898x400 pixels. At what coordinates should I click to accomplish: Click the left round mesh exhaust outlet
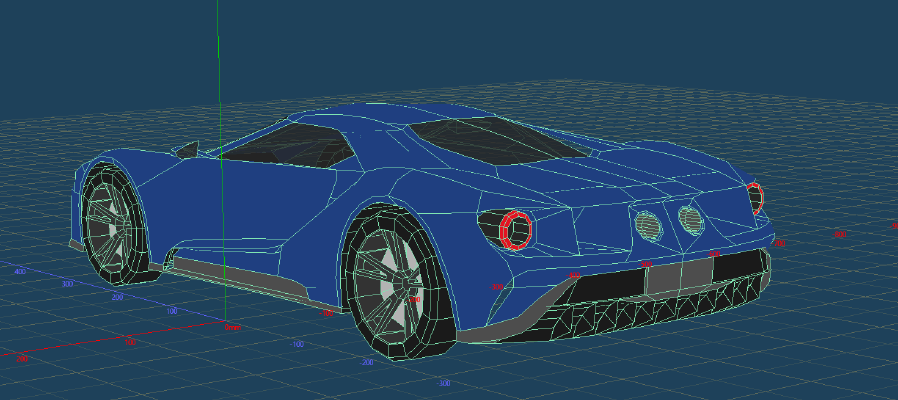(x=648, y=225)
